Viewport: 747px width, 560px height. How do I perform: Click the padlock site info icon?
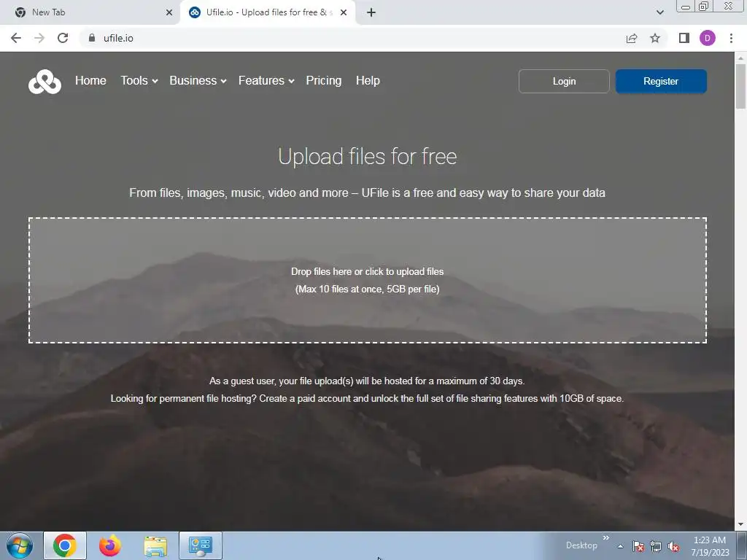click(x=92, y=38)
